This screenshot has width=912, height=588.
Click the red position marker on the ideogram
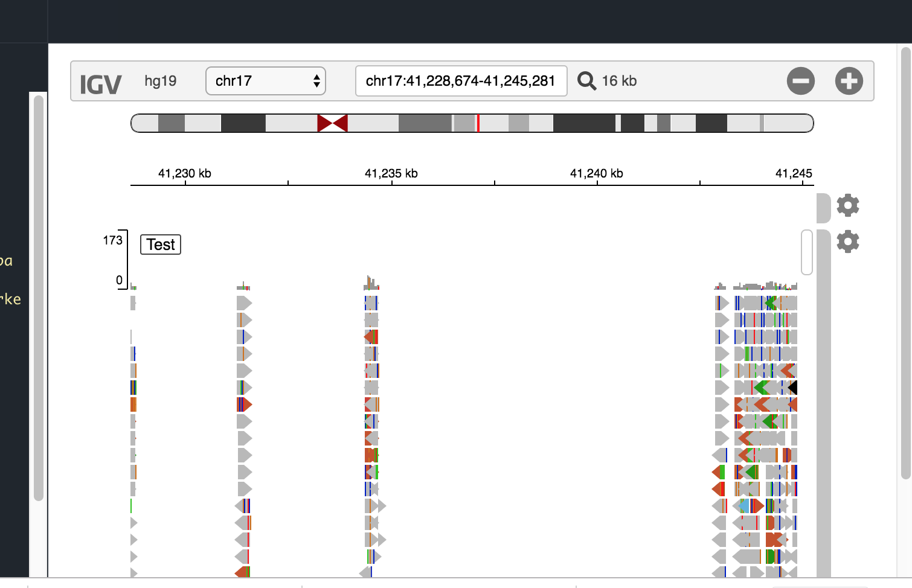point(478,123)
